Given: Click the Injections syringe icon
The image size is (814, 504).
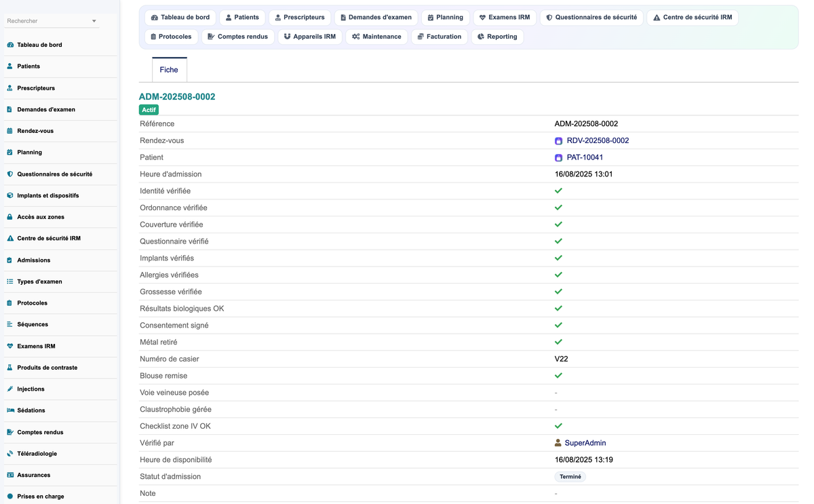Looking at the screenshot, I should click(10, 389).
